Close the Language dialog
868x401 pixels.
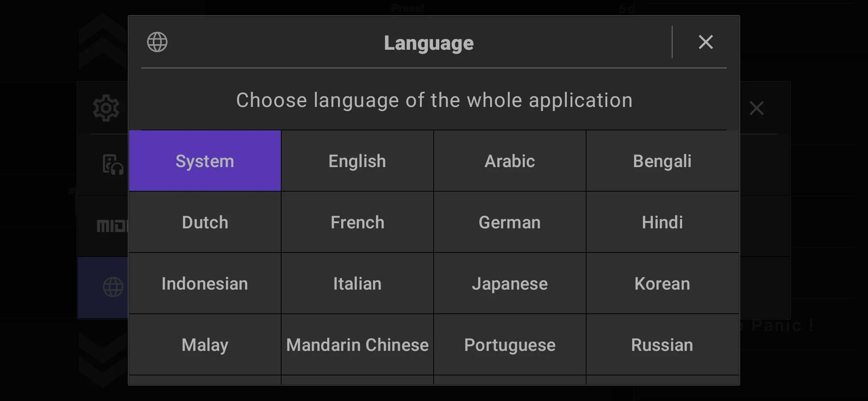click(706, 42)
